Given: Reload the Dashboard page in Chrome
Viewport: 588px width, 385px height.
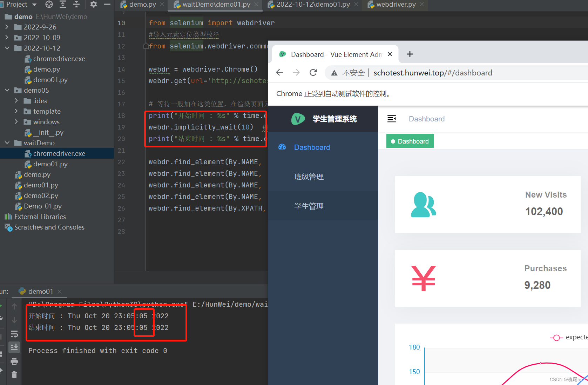Looking at the screenshot, I should 313,73.
